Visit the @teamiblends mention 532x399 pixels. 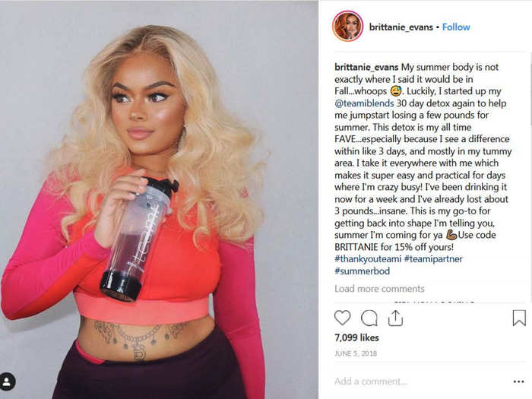click(364, 103)
